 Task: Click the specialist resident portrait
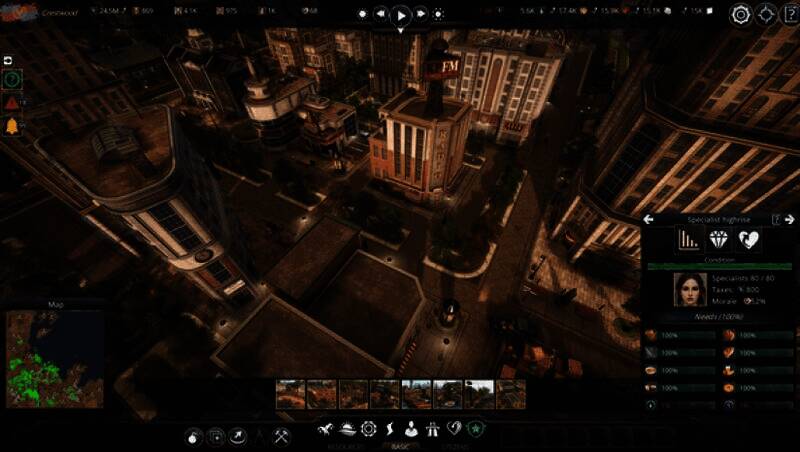click(x=688, y=289)
